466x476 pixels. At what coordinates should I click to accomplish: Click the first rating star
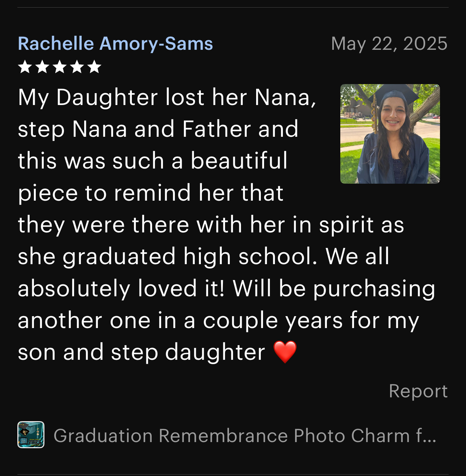(25, 67)
